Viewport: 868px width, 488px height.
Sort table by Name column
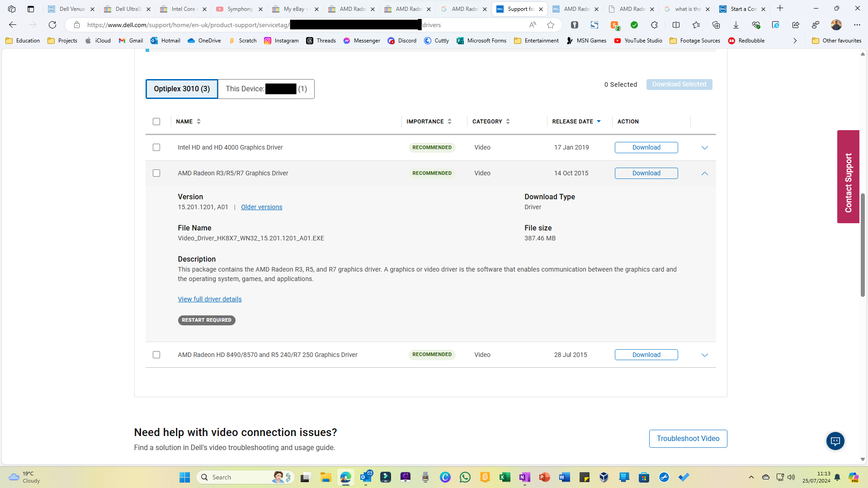point(189,122)
